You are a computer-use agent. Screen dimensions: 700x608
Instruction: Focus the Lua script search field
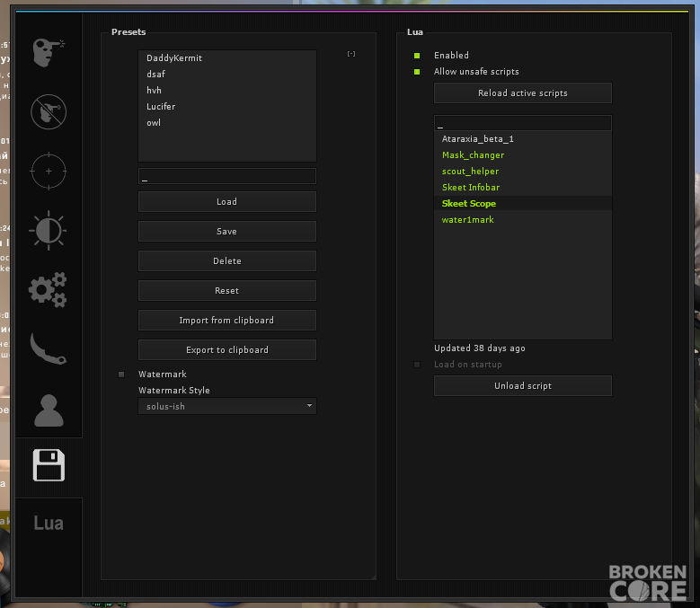pos(523,123)
